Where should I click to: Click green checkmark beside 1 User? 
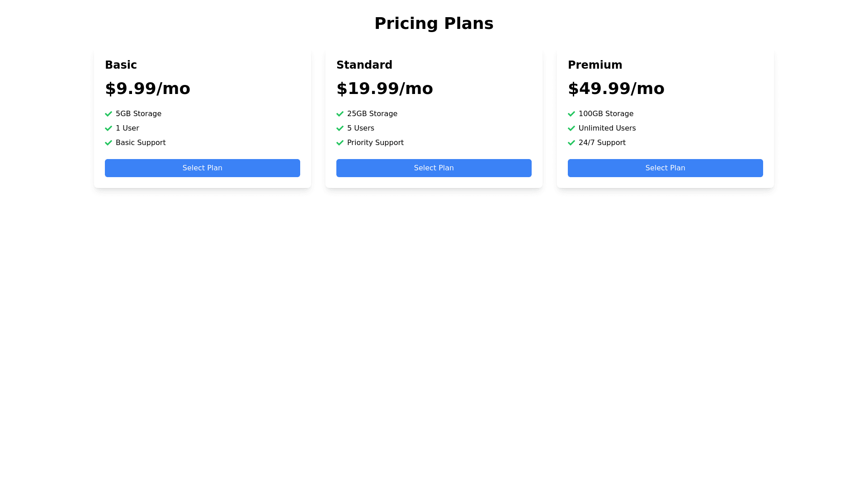pos(108,128)
